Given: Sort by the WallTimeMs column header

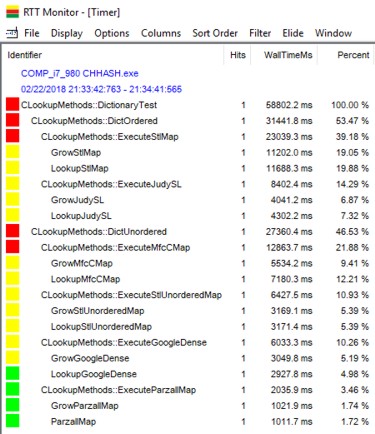Looking at the screenshot, I should (284, 55).
